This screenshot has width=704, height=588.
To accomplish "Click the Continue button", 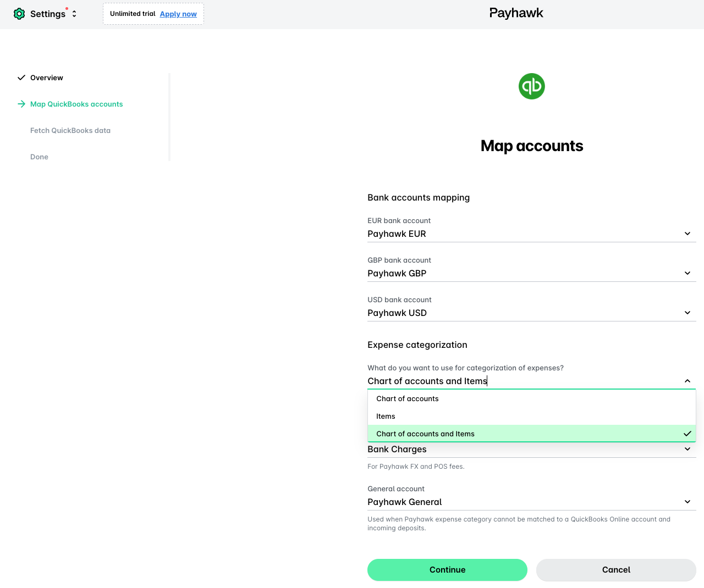I will pos(447,570).
